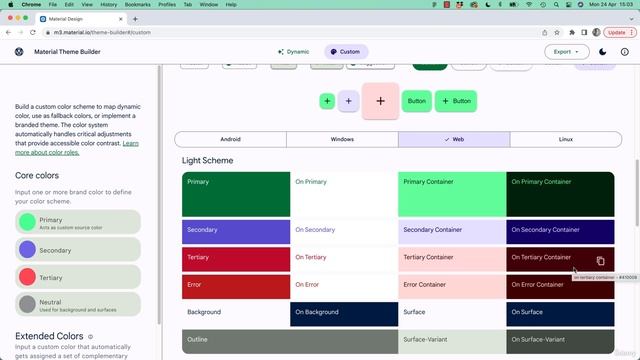Pick the Secondary core color

[x=78, y=250]
